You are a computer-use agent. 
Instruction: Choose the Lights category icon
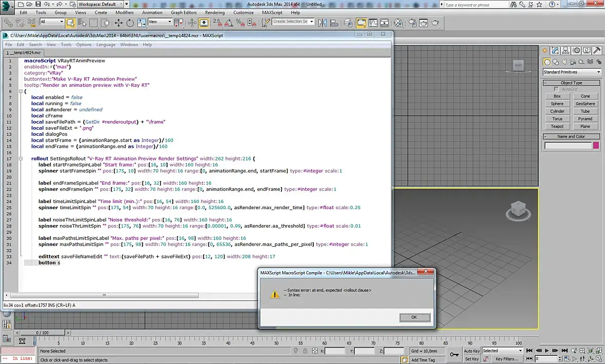(x=566, y=62)
